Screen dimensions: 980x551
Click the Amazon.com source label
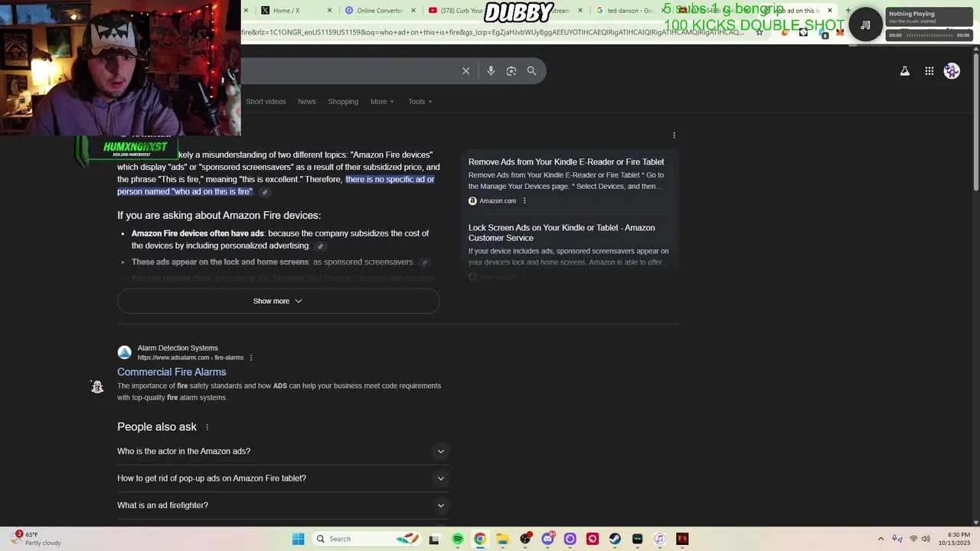pyautogui.click(x=498, y=201)
